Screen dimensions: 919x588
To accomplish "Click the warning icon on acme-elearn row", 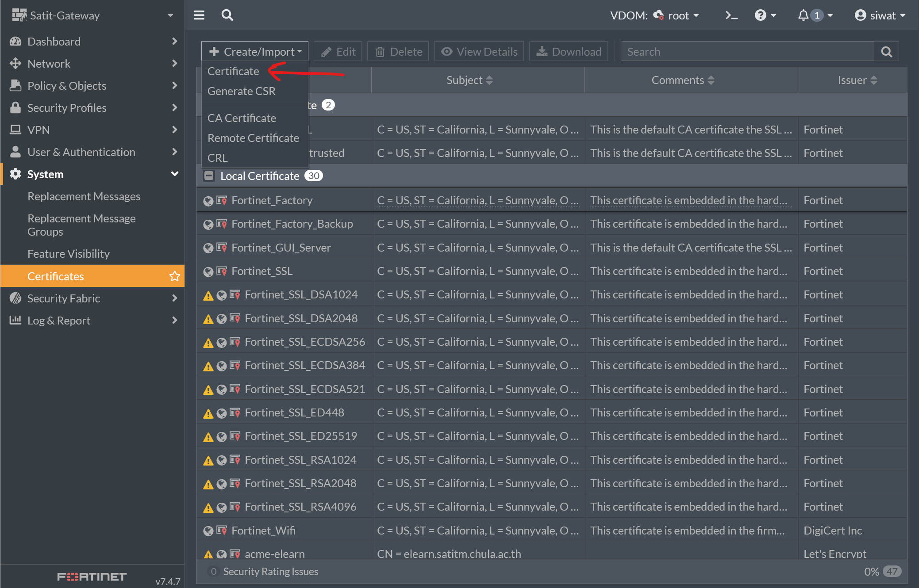I will [x=208, y=554].
